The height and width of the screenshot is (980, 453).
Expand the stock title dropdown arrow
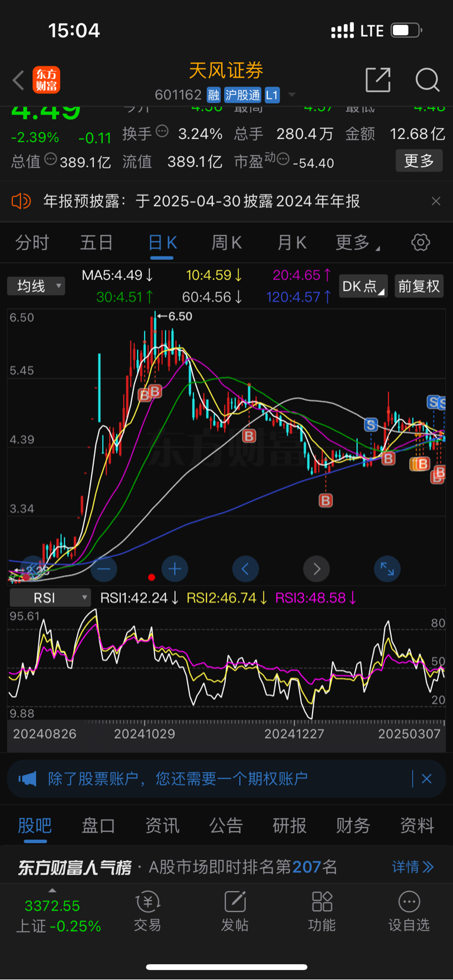pyautogui.click(x=291, y=95)
